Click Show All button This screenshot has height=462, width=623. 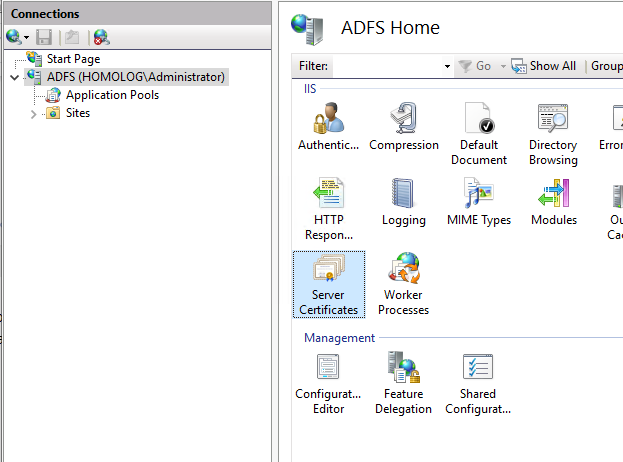tap(544, 66)
